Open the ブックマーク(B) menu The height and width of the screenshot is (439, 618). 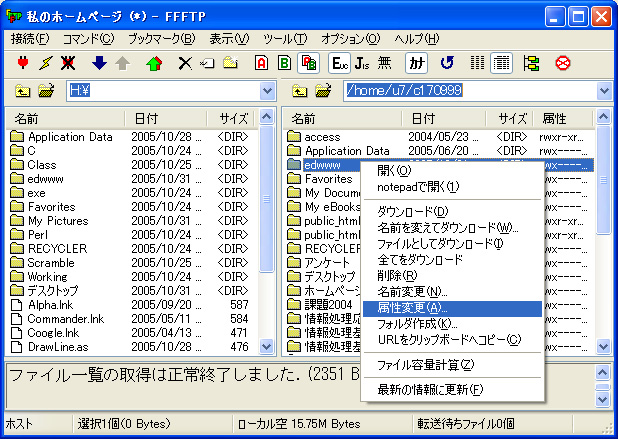(x=162, y=39)
